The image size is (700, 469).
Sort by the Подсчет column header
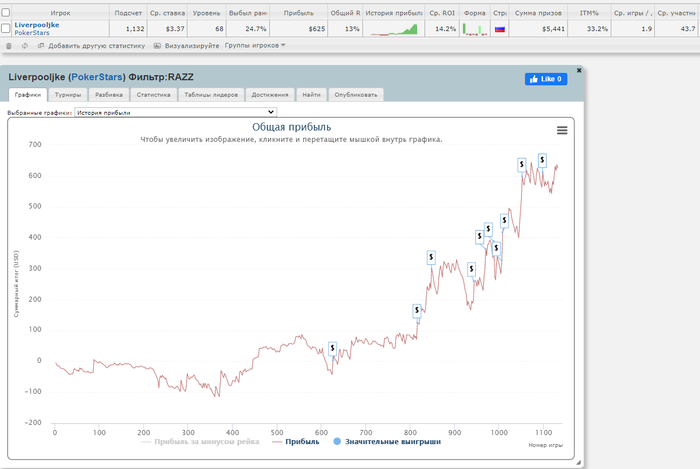click(x=128, y=13)
